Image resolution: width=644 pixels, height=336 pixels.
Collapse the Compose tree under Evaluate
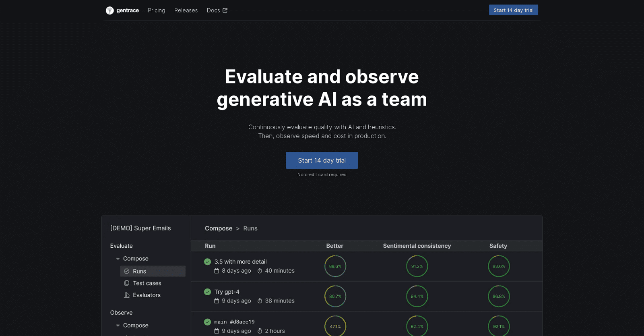(118, 259)
